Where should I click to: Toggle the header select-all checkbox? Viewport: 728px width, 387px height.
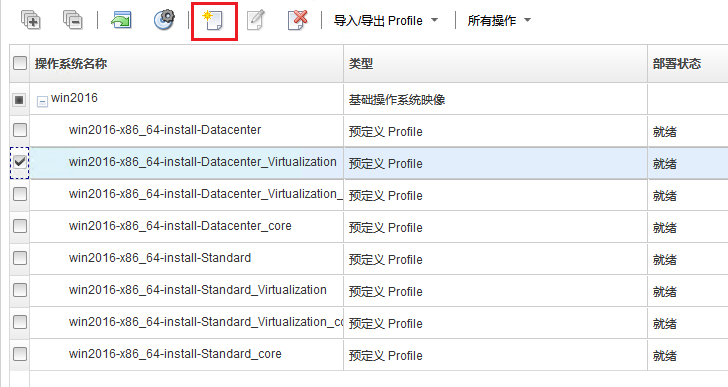[20, 63]
